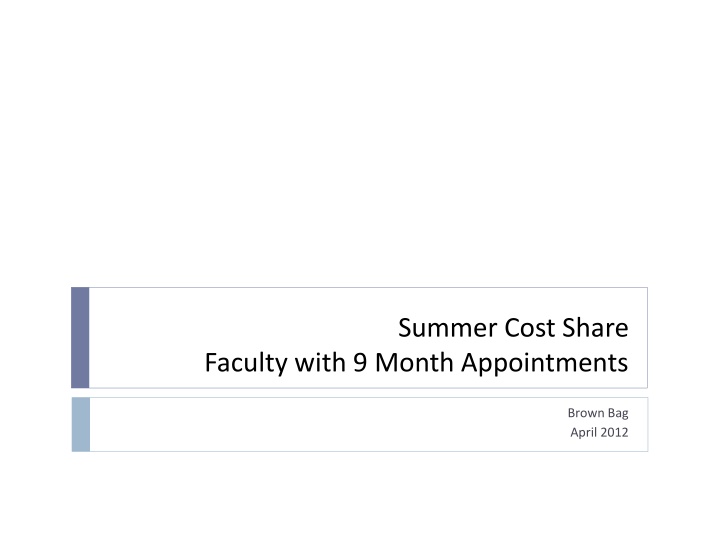Click the word "Brown" in the subtitle
This screenshot has width=720, height=540.
pyautogui.click(x=586, y=413)
